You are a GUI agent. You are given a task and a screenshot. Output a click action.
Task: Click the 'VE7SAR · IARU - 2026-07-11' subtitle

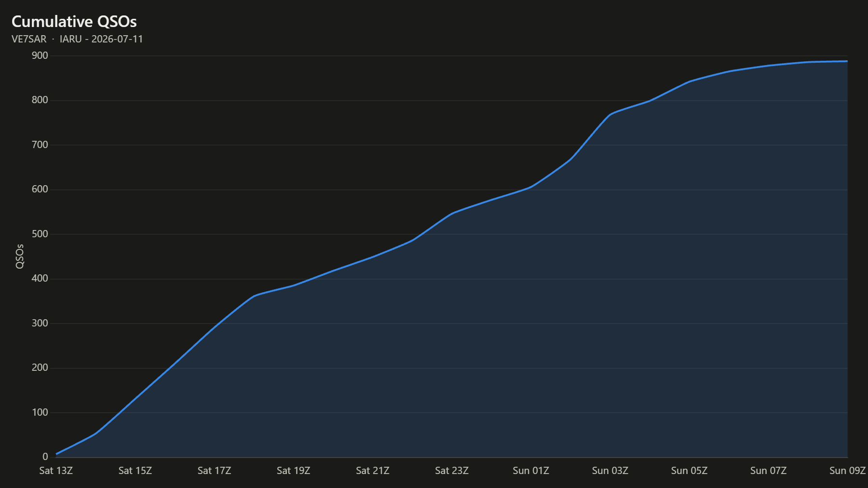click(x=77, y=39)
